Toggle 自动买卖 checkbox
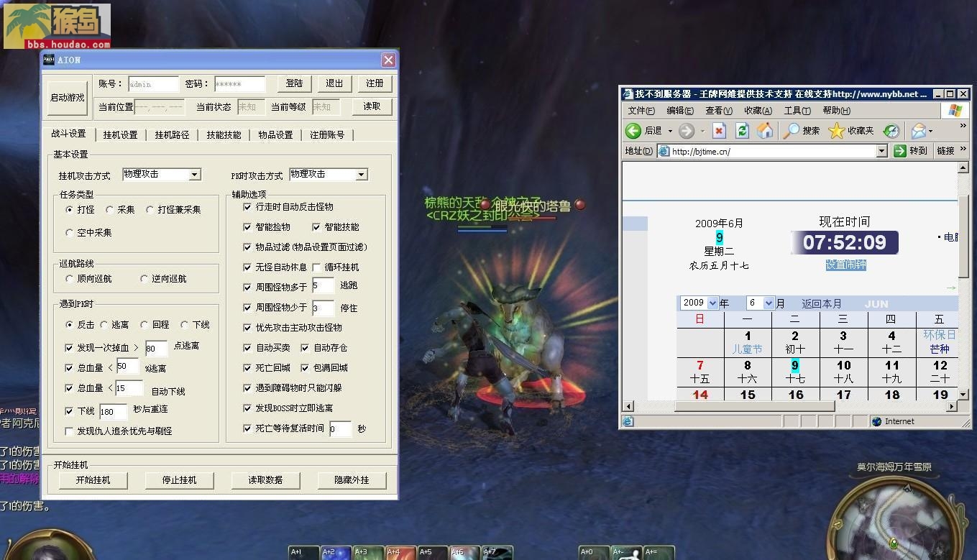The width and height of the screenshot is (977, 560). point(248,348)
